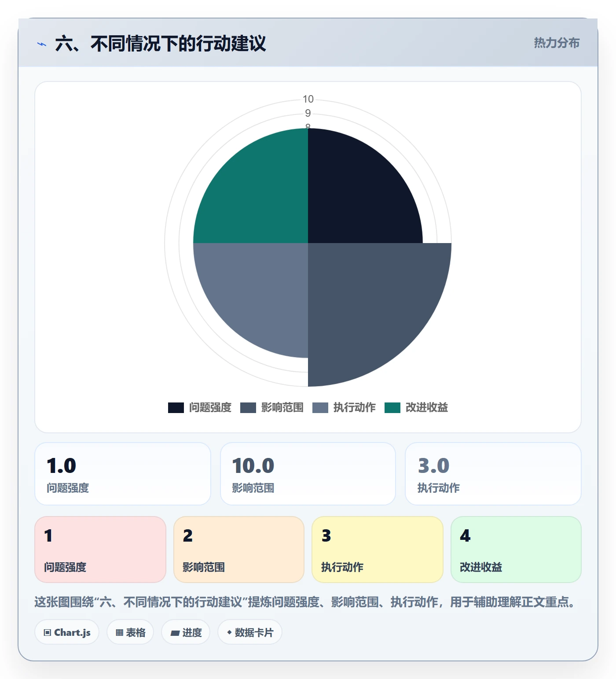This screenshot has height=679, width=616.
Task: Click the axis tick label 10
Action: 308,99
